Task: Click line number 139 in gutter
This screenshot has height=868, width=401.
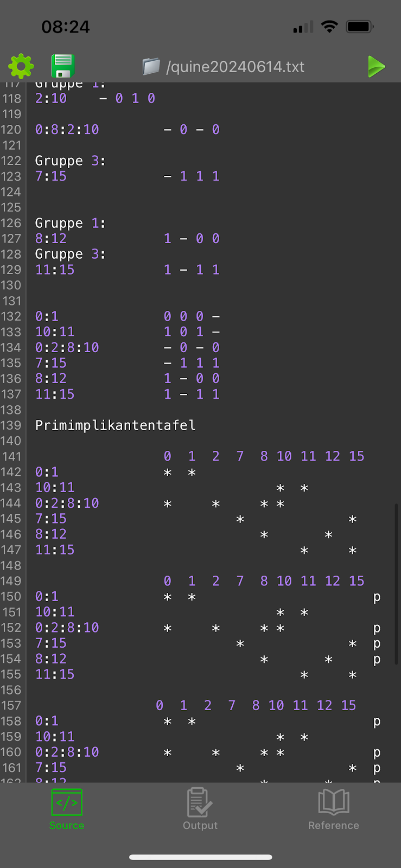Action: tap(11, 425)
